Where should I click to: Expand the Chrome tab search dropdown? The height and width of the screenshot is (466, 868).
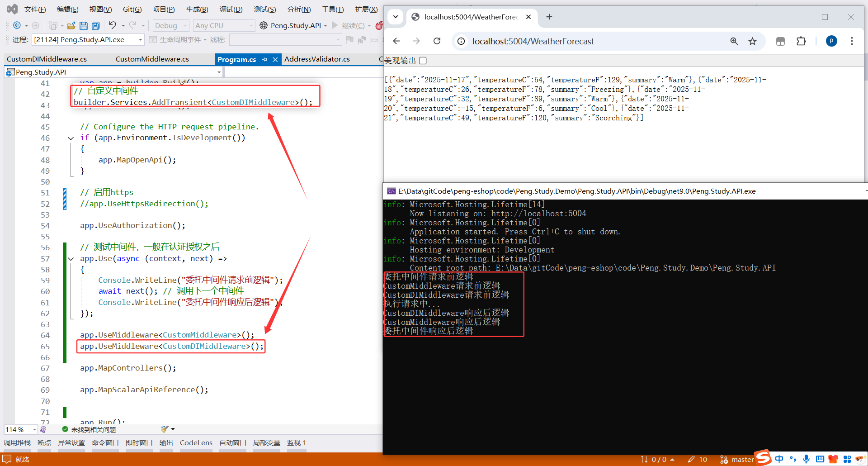(396, 17)
